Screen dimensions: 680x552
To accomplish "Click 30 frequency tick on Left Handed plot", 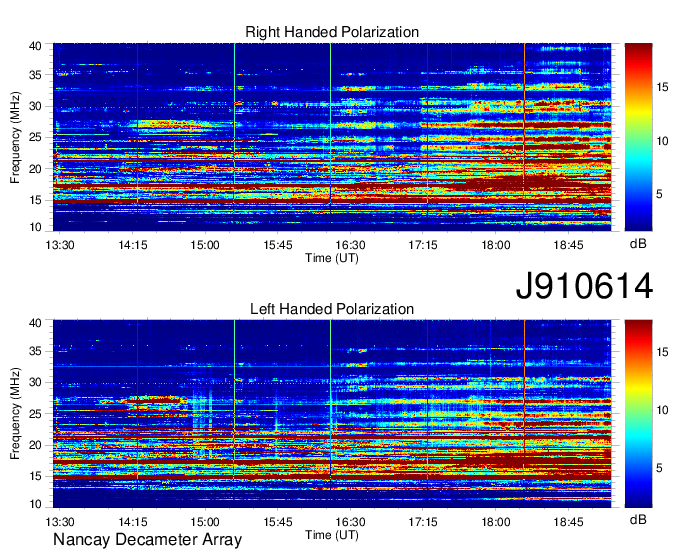I will tap(35, 382).
